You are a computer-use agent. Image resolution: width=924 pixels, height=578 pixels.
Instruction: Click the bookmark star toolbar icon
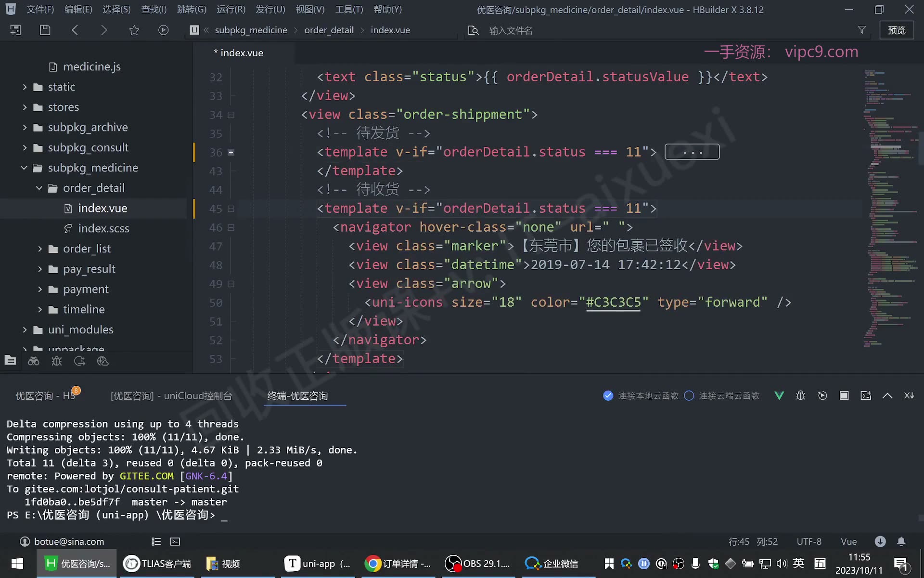(134, 30)
